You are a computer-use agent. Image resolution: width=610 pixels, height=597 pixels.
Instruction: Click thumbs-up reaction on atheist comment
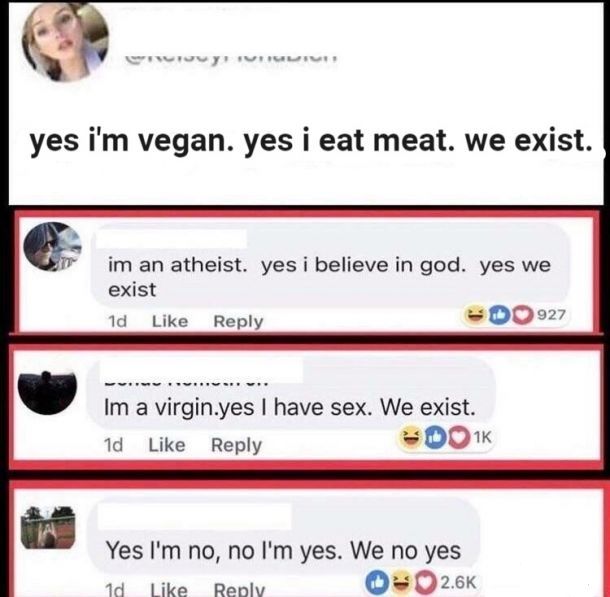coord(496,315)
